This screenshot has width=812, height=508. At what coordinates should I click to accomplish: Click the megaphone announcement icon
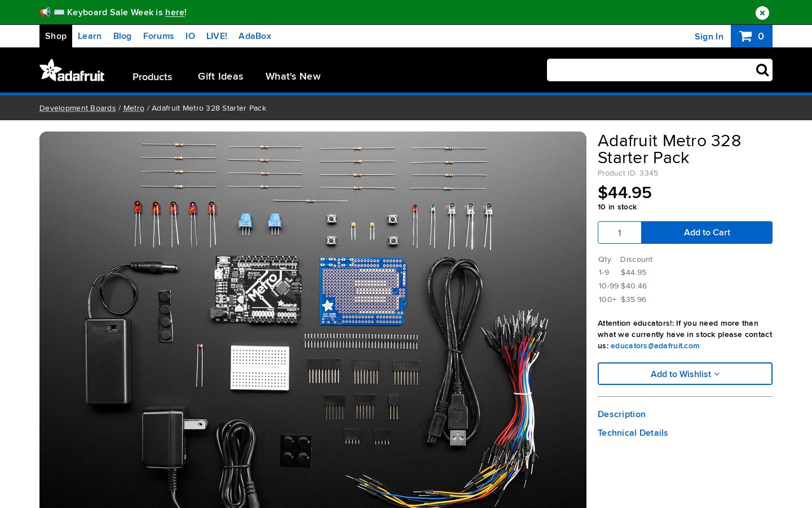pyautogui.click(x=45, y=12)
